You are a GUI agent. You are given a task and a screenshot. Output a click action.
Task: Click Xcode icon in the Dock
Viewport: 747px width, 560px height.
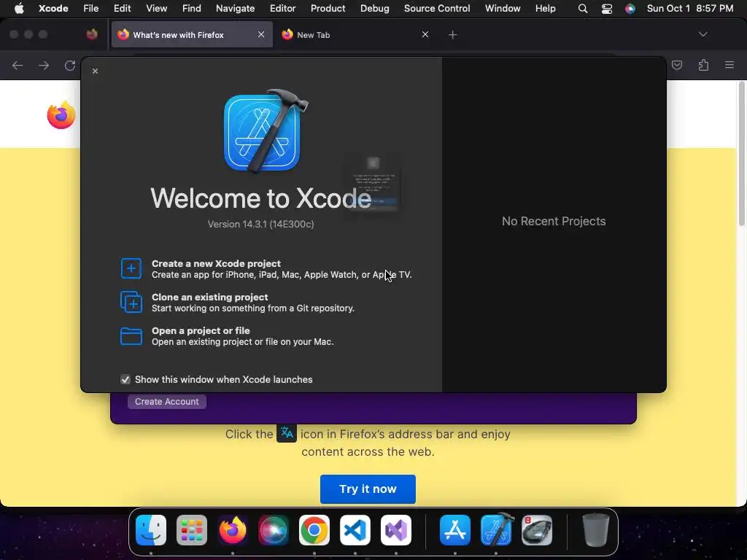496,529
